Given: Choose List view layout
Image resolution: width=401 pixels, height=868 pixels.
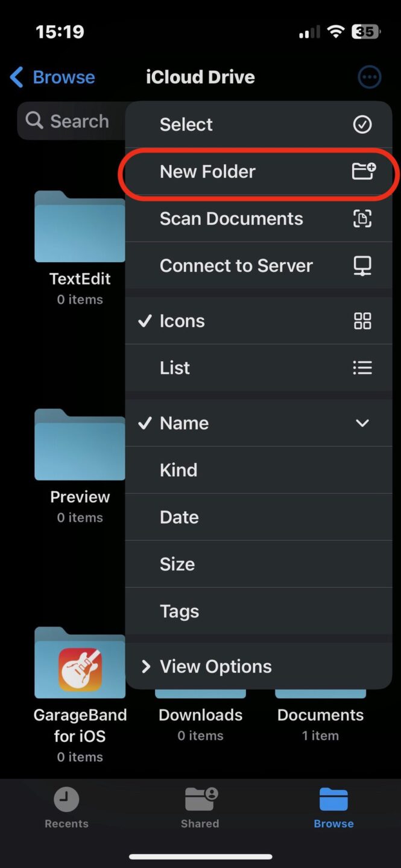Looking at the screenshot, I should pos(175,368).
